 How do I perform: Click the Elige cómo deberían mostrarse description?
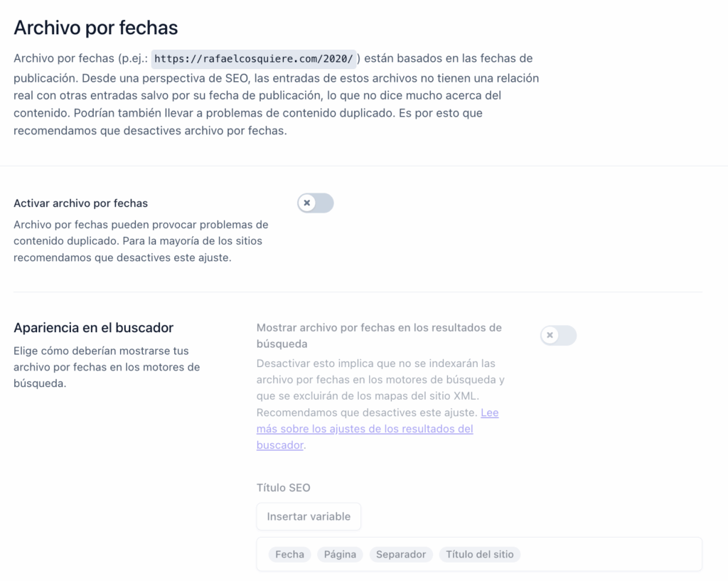(107, 367)
